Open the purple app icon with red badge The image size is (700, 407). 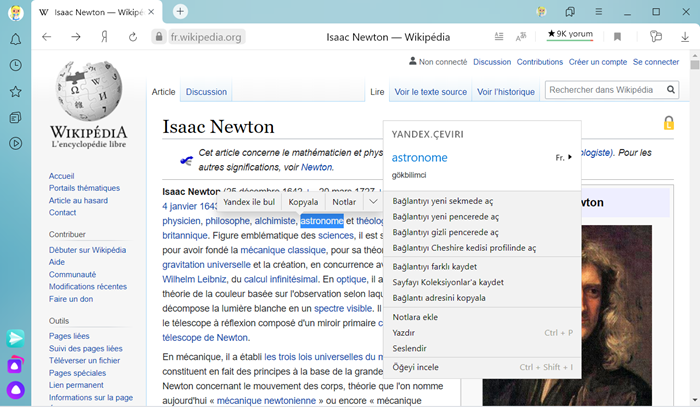coord(16,365)
